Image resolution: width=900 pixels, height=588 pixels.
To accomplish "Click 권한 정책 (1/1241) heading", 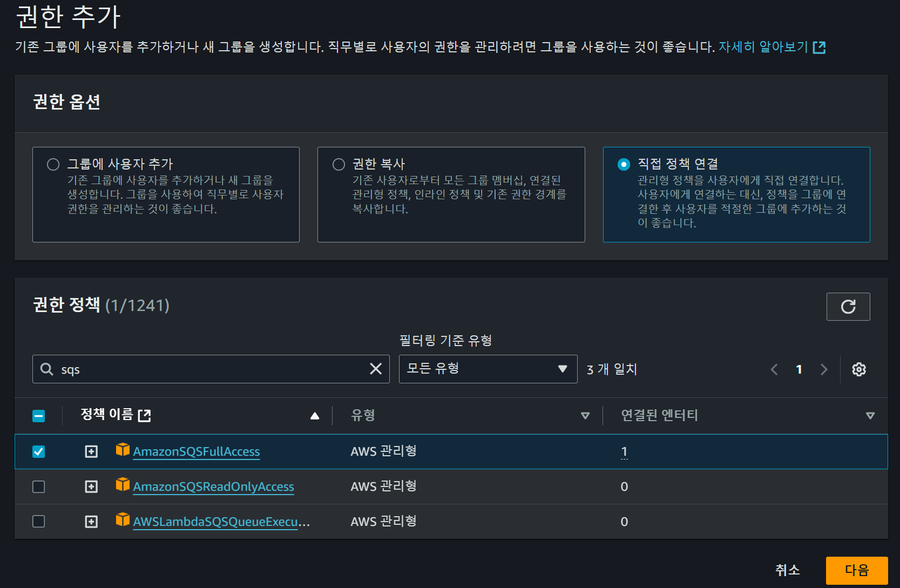I will [101, 305].
